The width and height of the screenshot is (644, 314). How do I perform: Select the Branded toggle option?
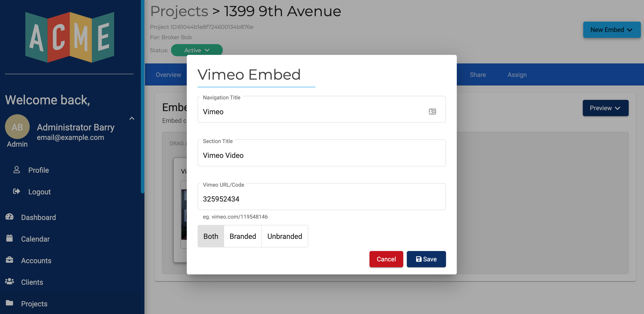(243, 236)
